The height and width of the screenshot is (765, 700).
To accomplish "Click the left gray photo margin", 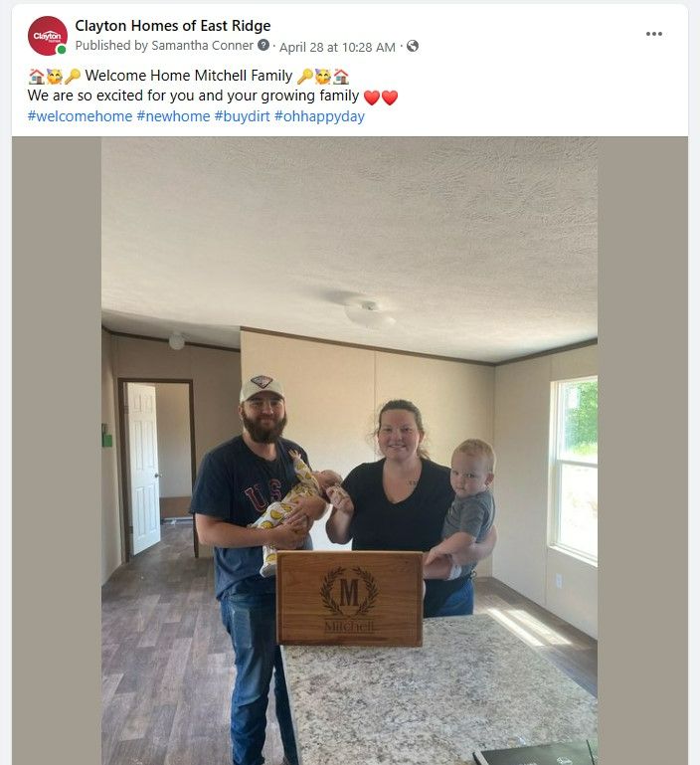I will tap(57, 451).
